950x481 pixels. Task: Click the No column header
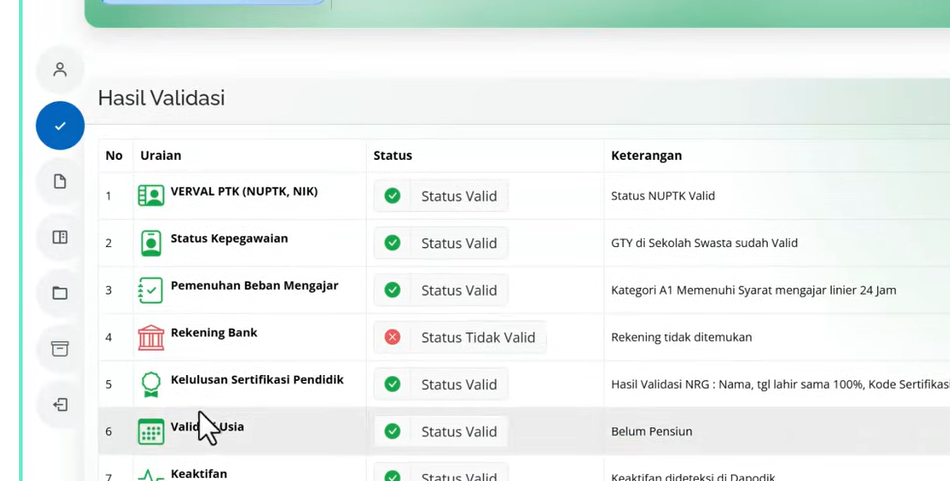[x=114, y=156]
